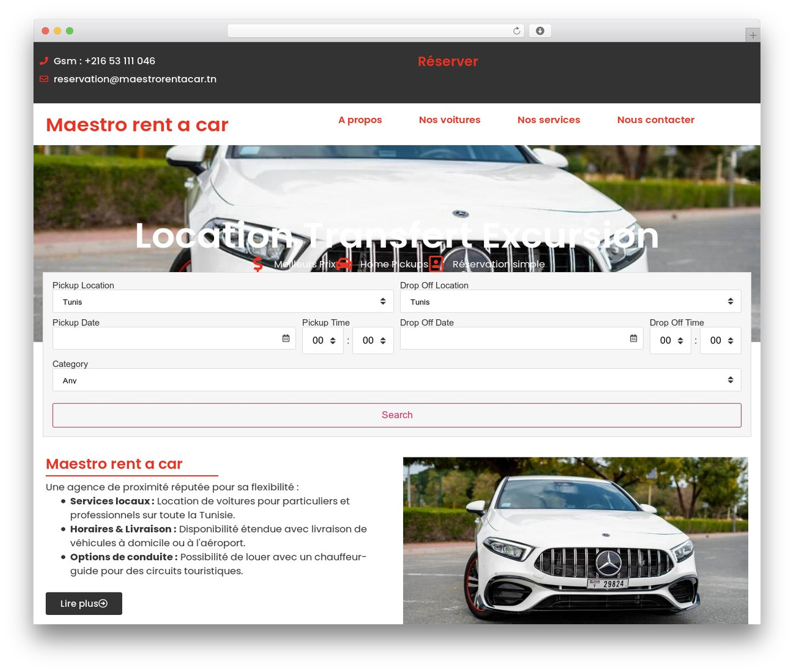Viewport: 794px width, 672px height.
Task: Click the reservation@maestrorentacar.tn email link
Action: (x=135, y=79)
